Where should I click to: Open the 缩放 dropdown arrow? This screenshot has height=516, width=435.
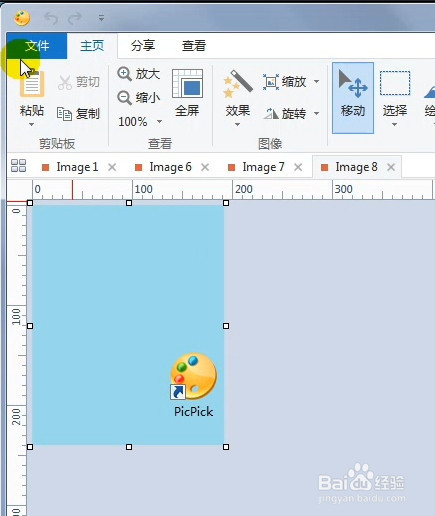point(317,81)
